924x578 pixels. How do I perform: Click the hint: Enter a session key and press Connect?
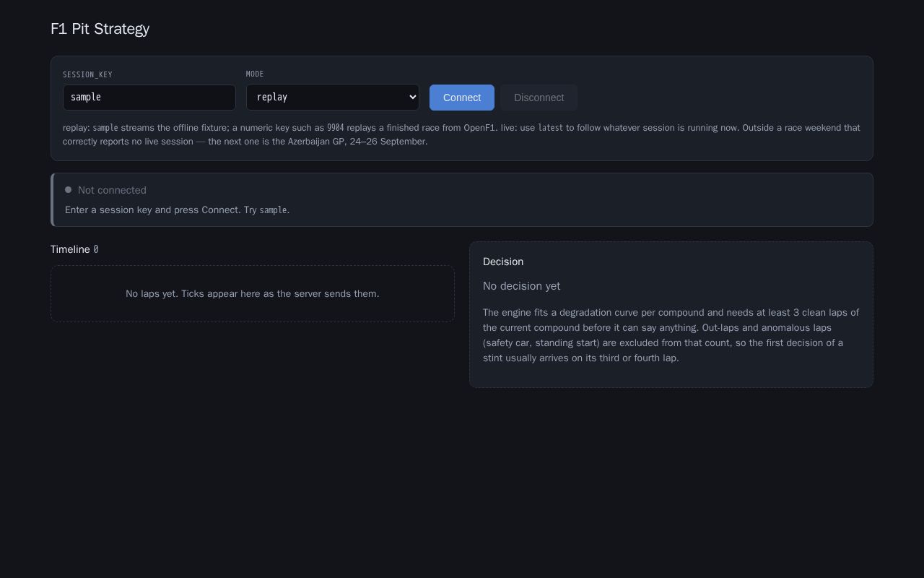177,210
